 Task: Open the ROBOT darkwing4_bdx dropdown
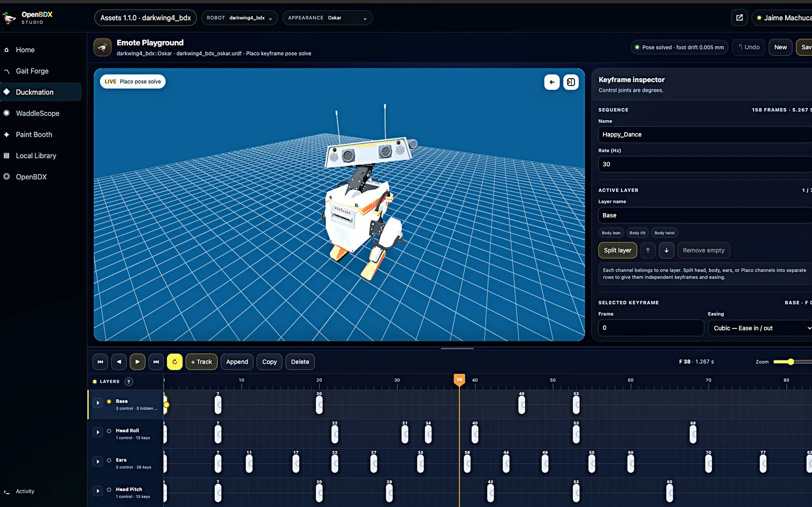pyautogui.click(x=240, y=18)
